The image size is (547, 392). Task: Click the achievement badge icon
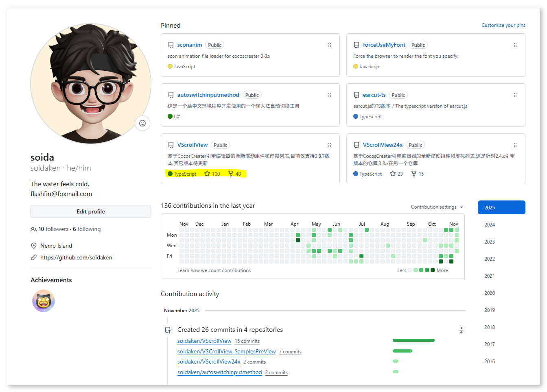click(44, 301)
